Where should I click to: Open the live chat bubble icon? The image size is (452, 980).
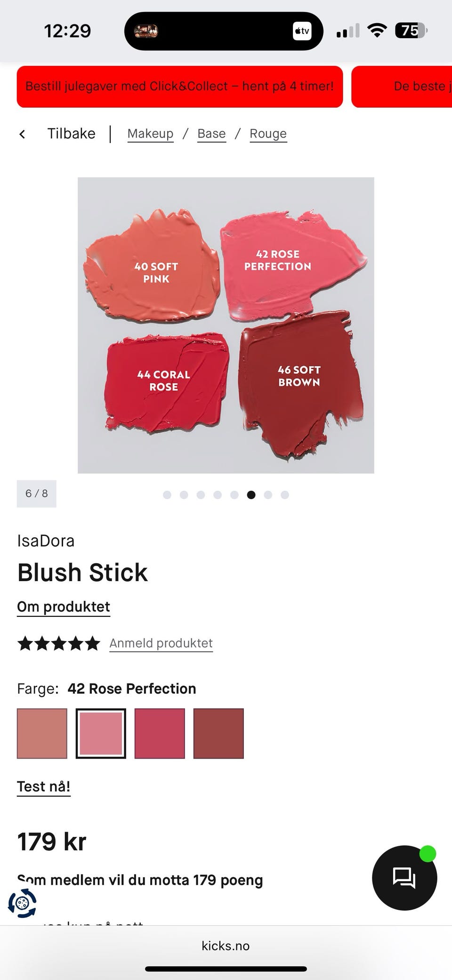click(x=404, y=877)
